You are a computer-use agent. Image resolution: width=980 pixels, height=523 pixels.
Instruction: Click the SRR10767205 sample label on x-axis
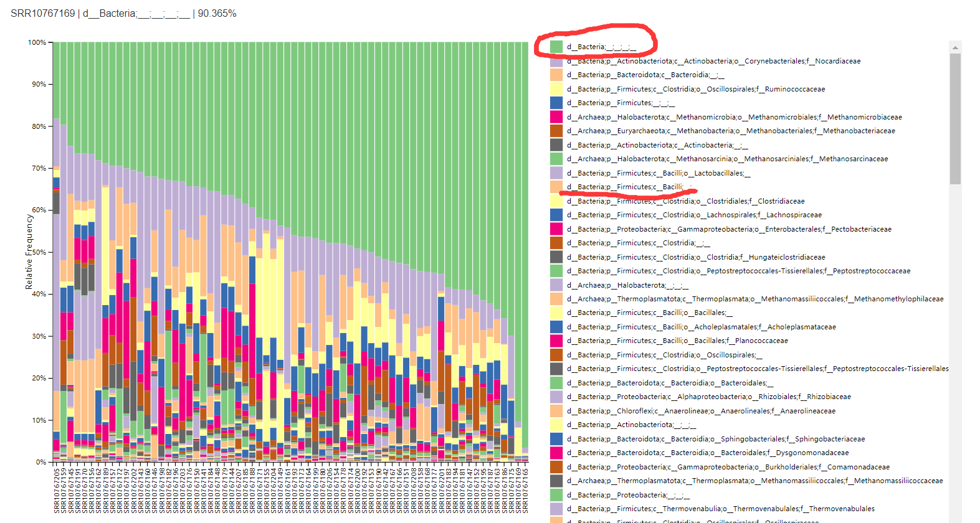pos(57,491)
